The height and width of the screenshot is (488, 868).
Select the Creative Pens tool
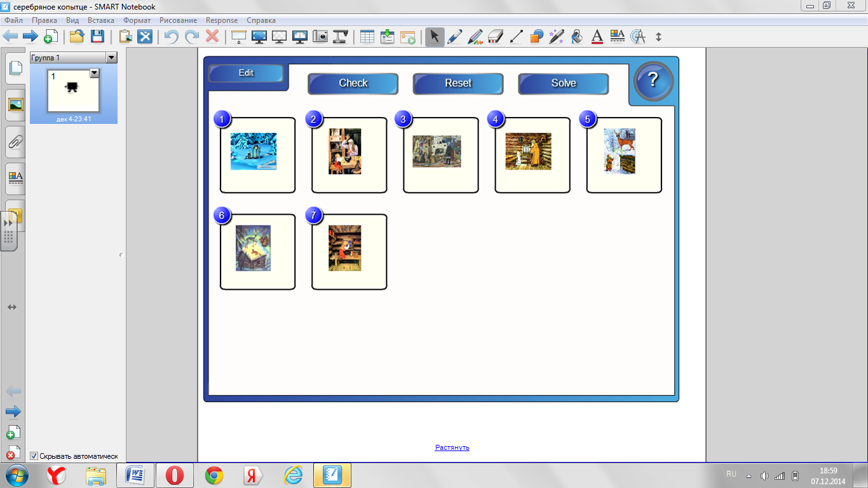[x=475, y=36]
